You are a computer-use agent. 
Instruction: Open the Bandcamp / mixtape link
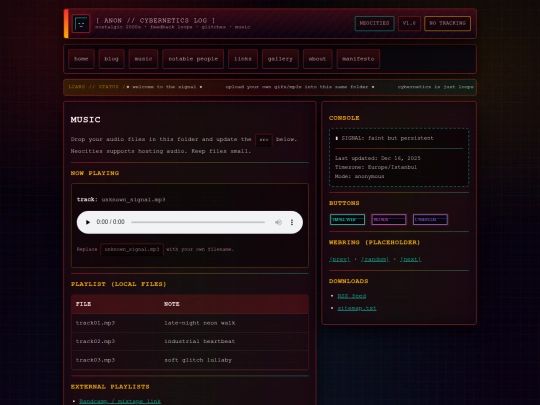coord(120,401)
